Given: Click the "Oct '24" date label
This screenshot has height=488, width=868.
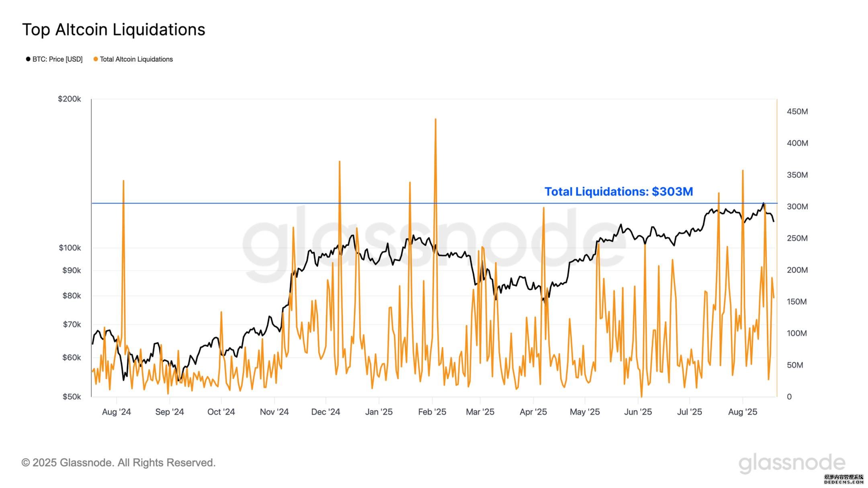Looking at the screenshot, I should (x=221, y=412).
